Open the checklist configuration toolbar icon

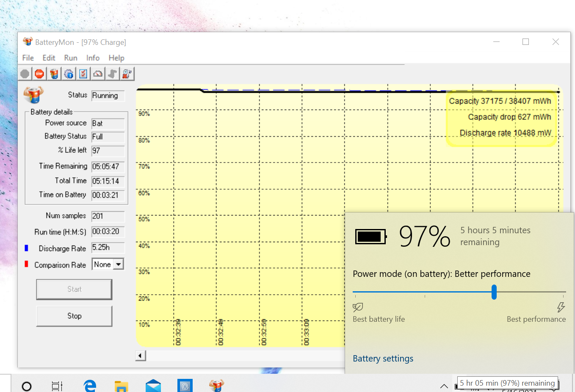tap(83, 74)
